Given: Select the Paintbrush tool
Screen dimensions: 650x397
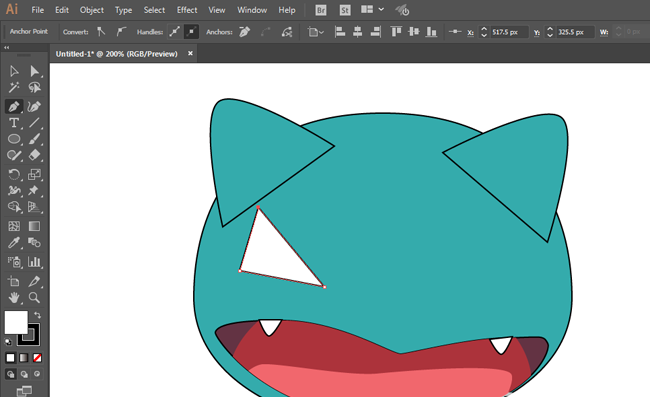Looking at the screenshot, I should [34, 139].
